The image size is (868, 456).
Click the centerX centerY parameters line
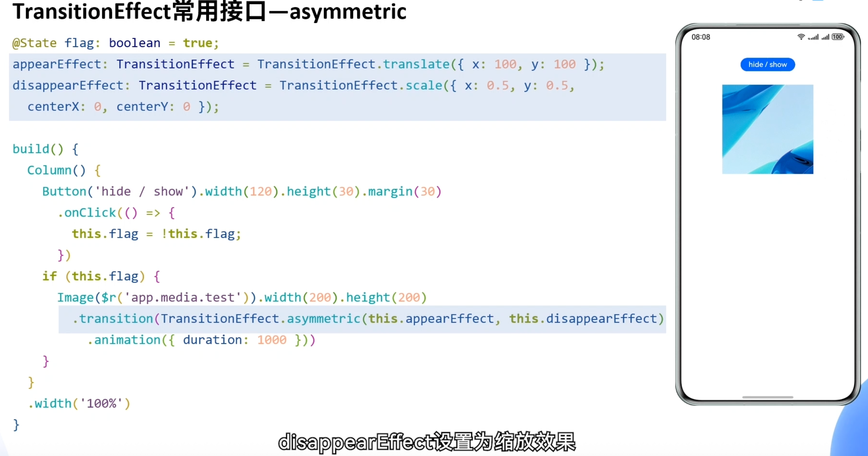123,106
